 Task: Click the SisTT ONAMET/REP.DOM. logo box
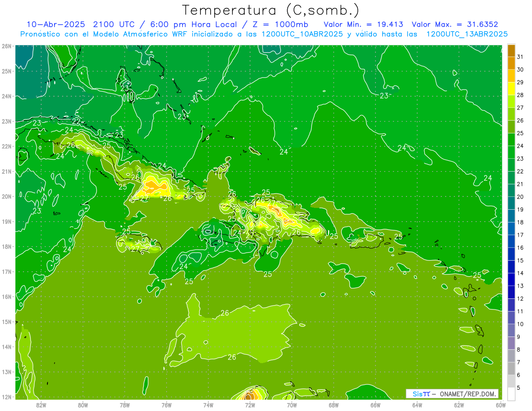(452, 394)
